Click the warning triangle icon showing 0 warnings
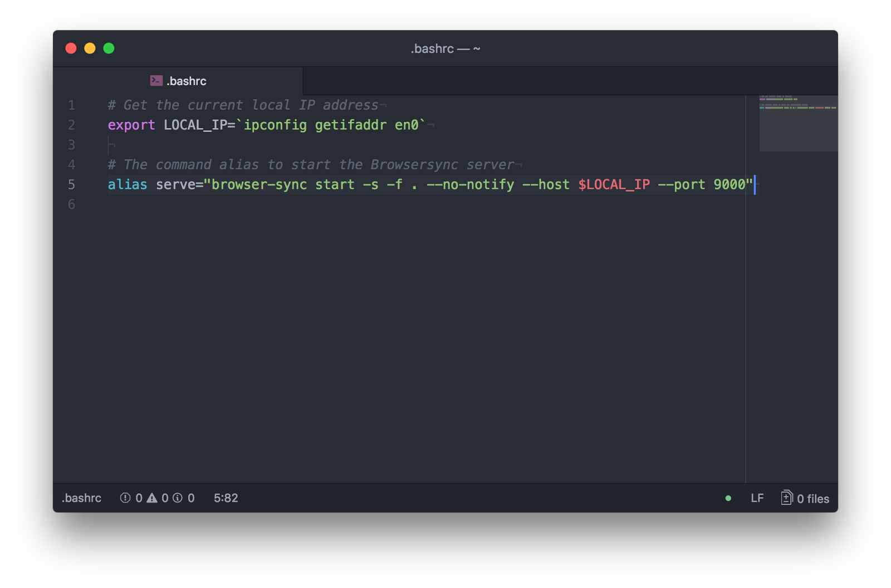The image size is (891, 588). (153, 498)
